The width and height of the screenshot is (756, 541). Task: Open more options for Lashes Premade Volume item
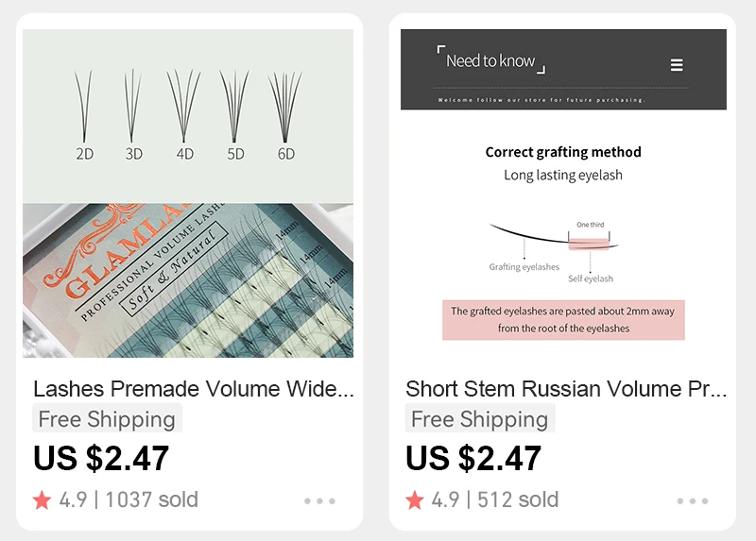tap(319, 501)
